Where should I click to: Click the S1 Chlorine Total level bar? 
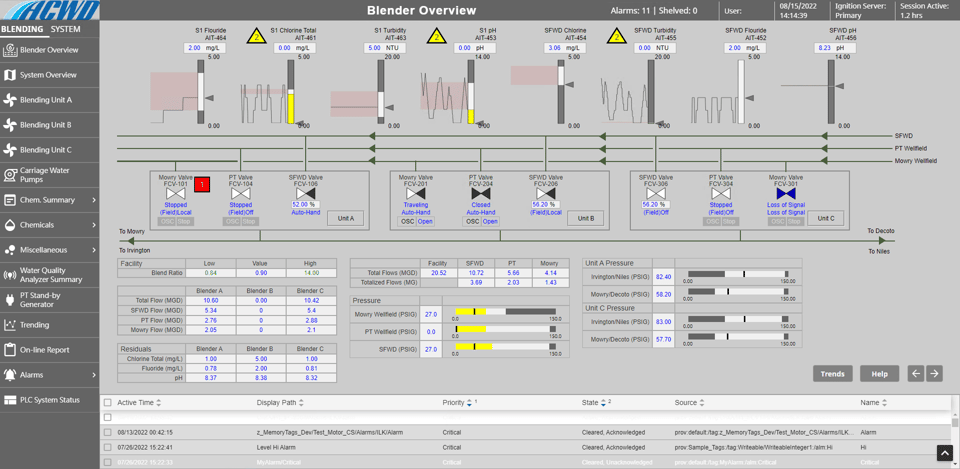coord(291,91)
